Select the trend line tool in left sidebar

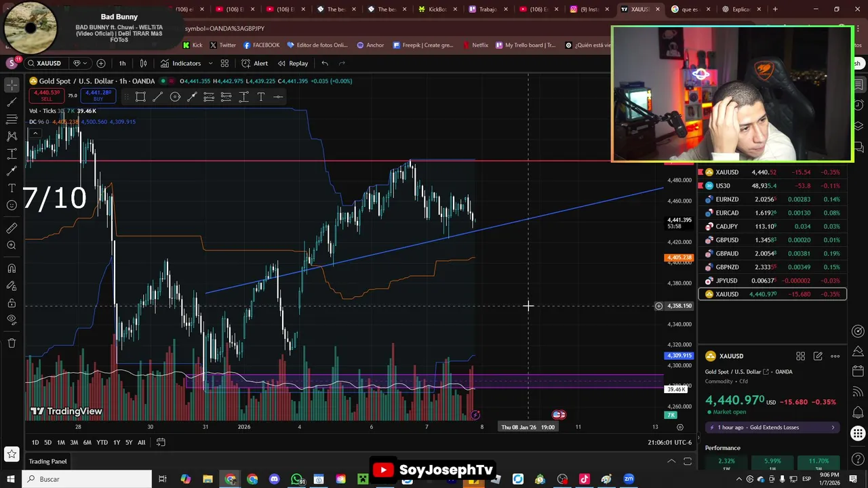[12, 102]
